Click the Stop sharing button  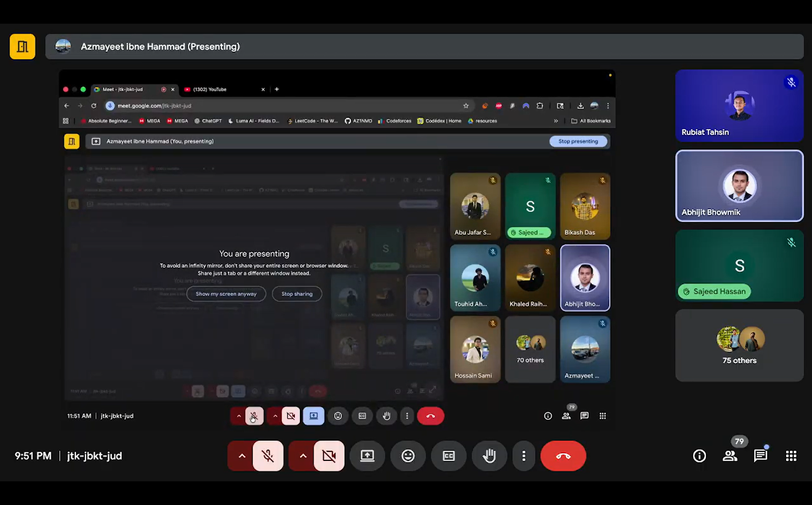pos(297,294)
